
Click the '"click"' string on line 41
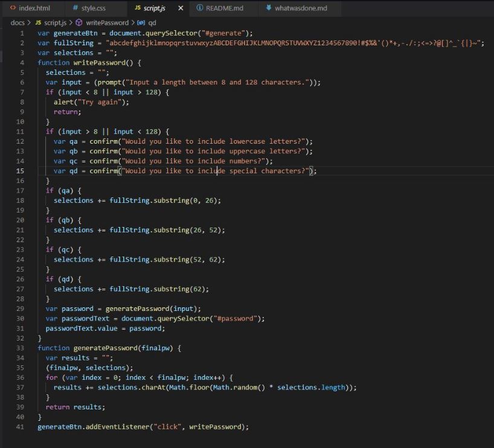coord(167,427)
